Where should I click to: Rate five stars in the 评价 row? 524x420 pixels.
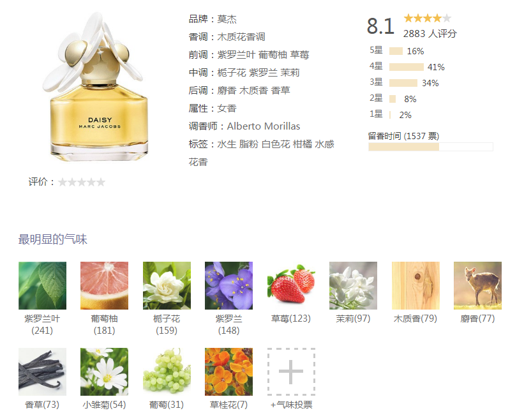[101, 182]
